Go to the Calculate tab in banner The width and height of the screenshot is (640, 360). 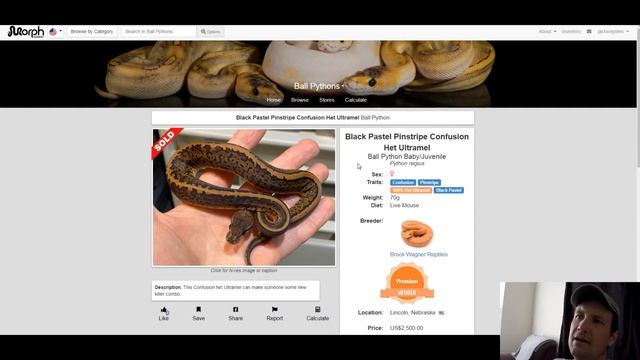(356, 100)
